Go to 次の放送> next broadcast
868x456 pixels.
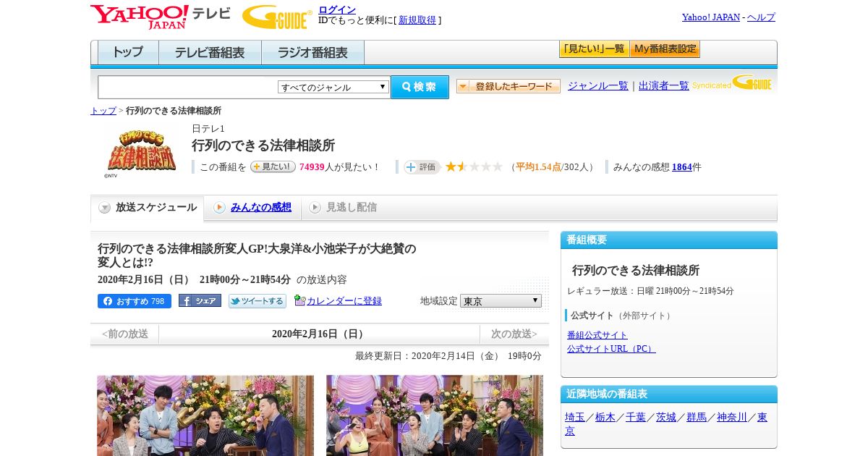coord(514,334)
